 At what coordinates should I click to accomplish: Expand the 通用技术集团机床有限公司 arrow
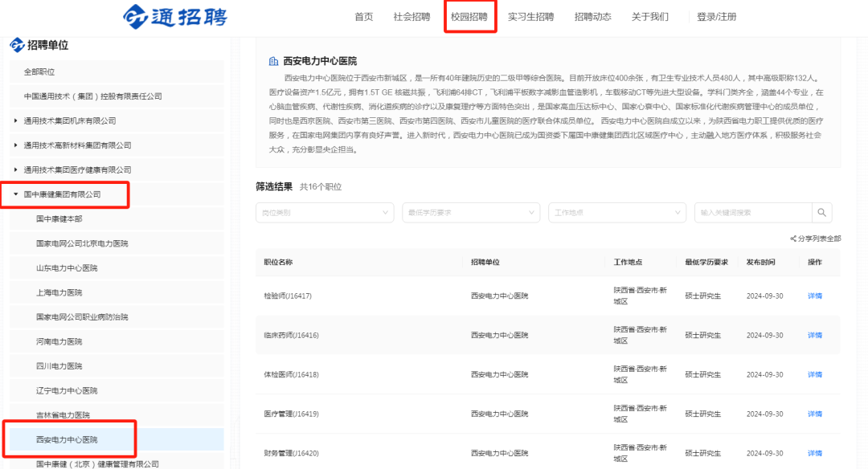(15, 120)
